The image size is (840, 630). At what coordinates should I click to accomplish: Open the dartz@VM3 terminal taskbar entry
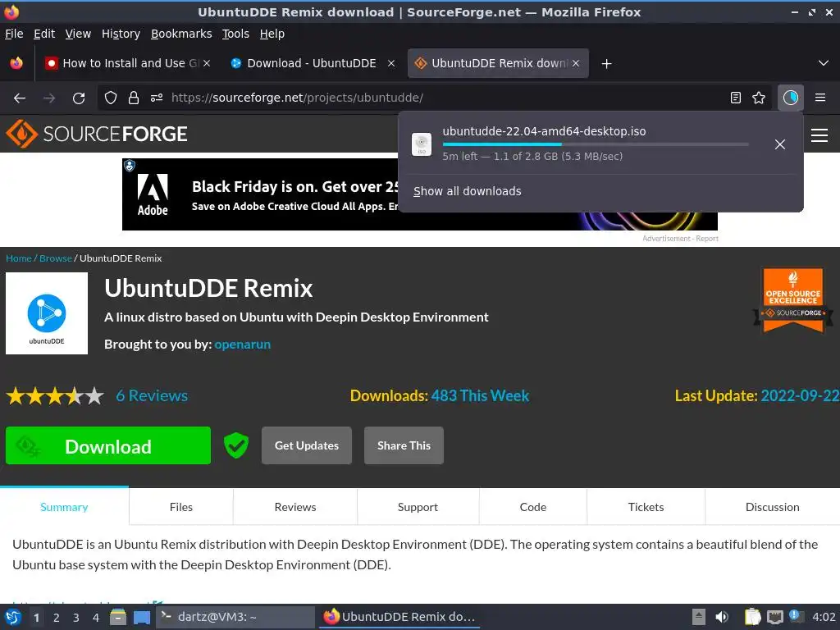[x=235, y=617]
